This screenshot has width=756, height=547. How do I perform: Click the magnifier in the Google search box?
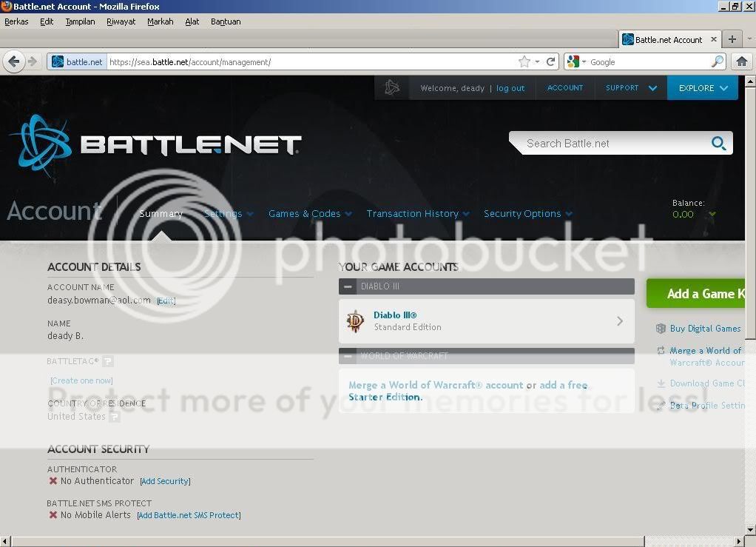(x=717, y=61)
